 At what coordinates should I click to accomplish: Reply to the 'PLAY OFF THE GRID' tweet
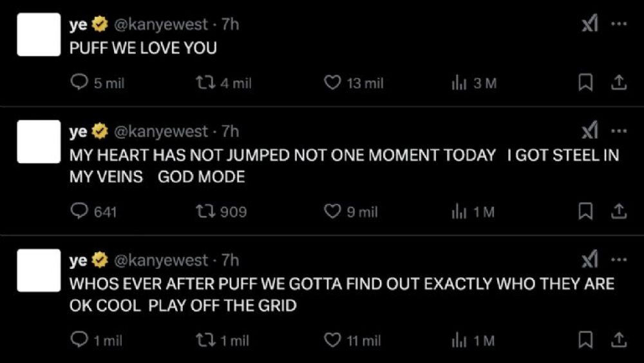(79, 340)
